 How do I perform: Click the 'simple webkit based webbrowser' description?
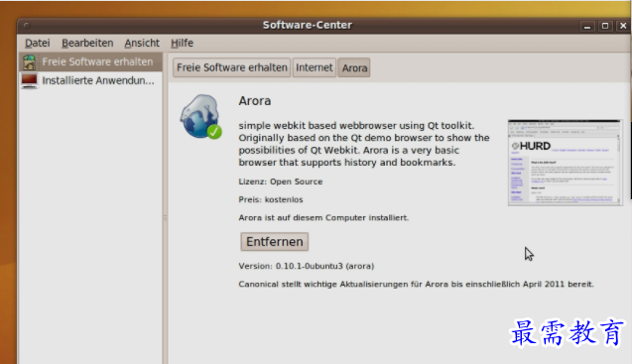point(364,144)
